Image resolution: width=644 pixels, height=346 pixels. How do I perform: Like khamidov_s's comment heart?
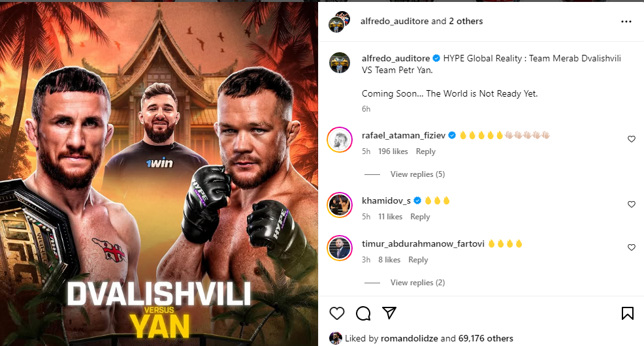point(632,204)
